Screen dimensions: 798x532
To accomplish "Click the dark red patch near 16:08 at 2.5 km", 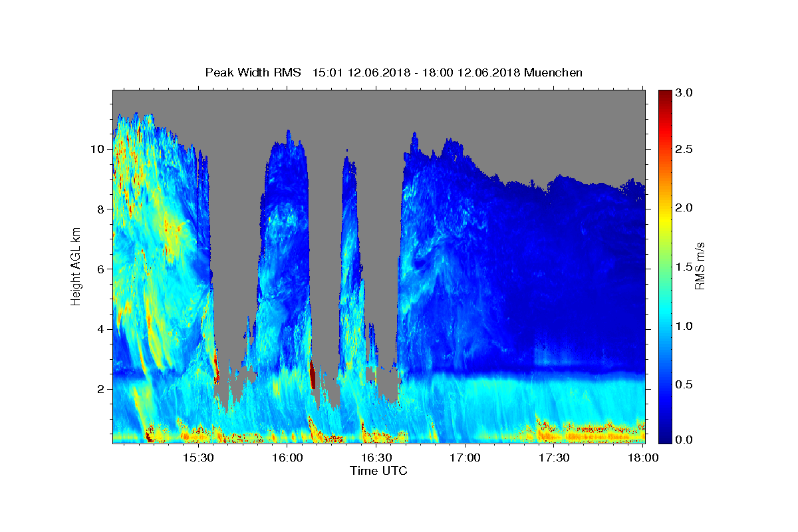I will [313, 376].
